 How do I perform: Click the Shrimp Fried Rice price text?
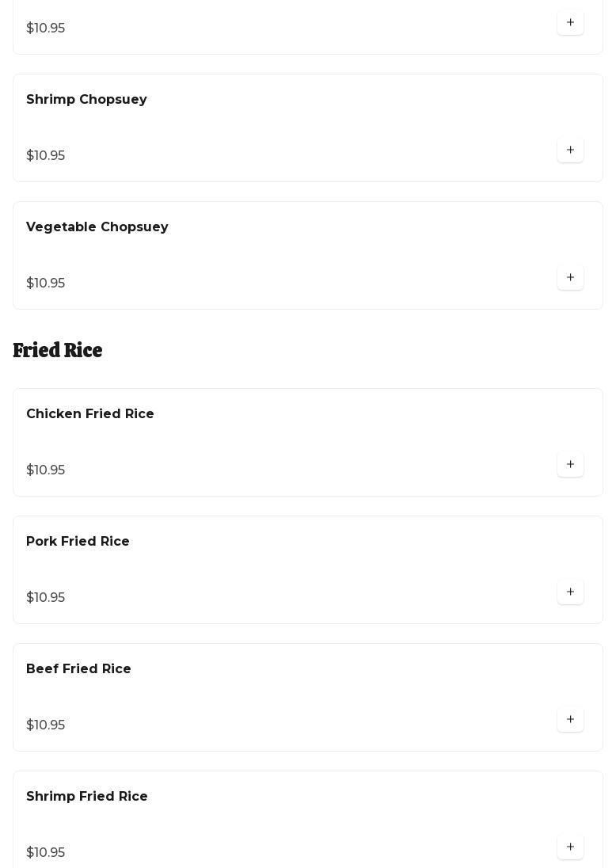click(46, 853)
